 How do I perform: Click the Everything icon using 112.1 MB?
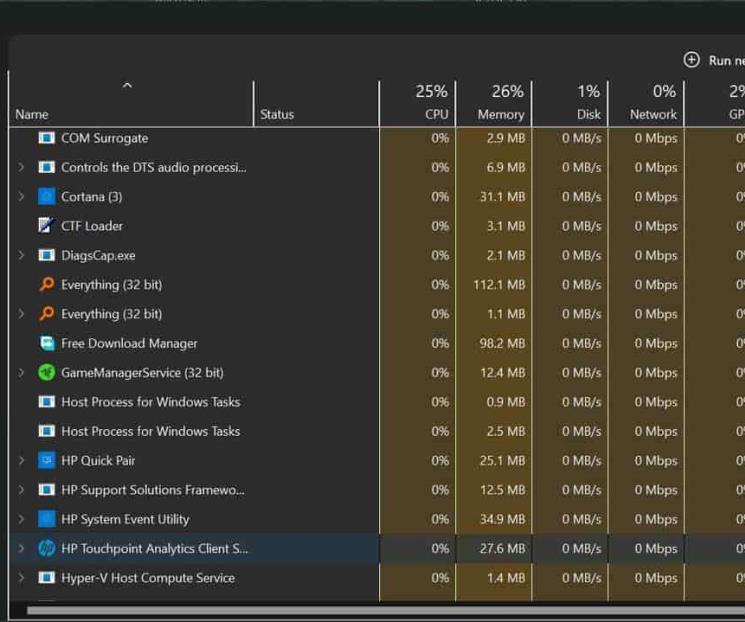click(x=46, y=285)
